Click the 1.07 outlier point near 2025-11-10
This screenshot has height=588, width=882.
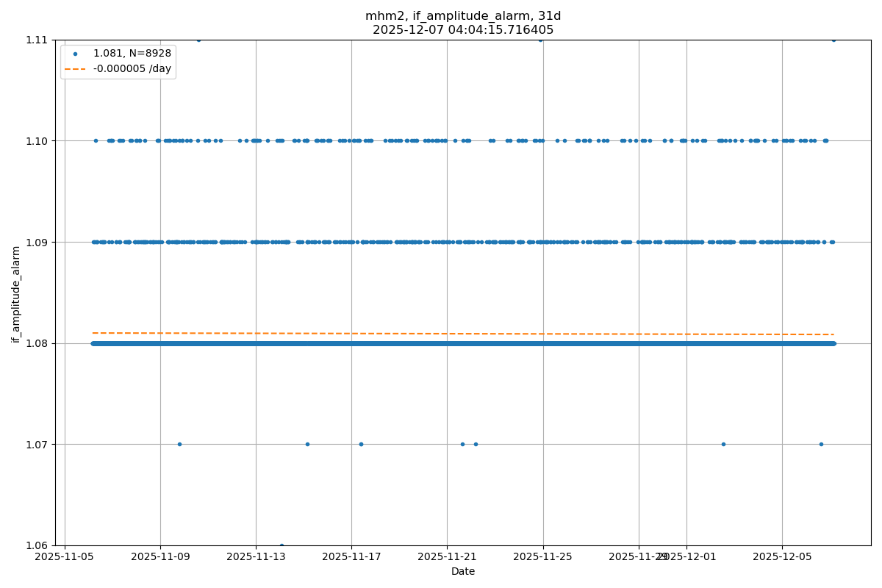point(179,444)
